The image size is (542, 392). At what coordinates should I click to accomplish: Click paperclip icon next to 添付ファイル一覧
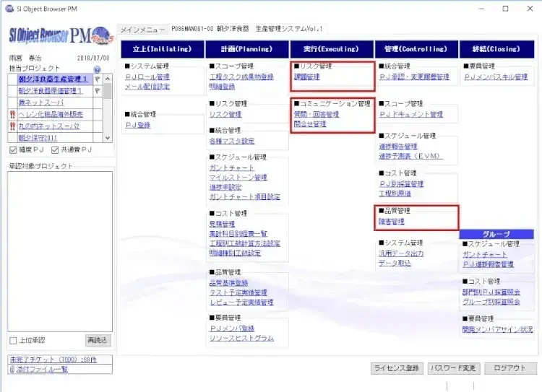pos(12,369)
